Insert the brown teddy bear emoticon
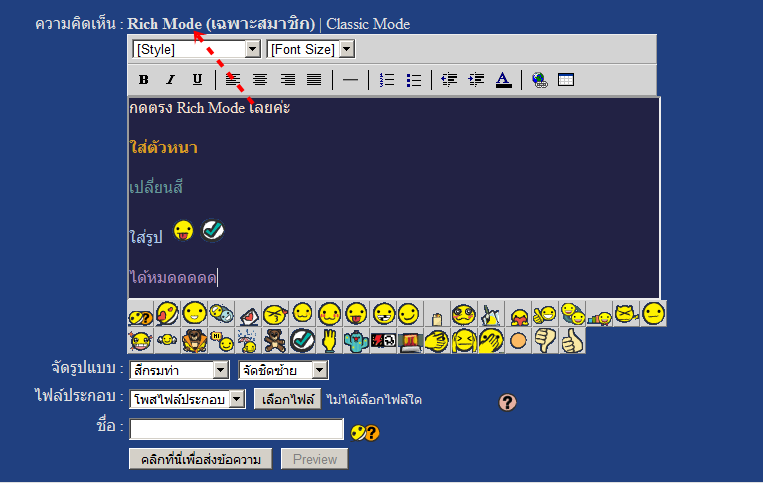763x483 pixels. [275, 340]
